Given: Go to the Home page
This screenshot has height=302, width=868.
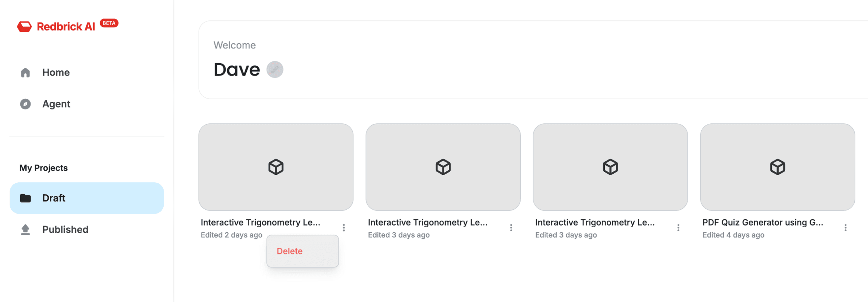Looking at the screenshot, I should pos(56,73).
